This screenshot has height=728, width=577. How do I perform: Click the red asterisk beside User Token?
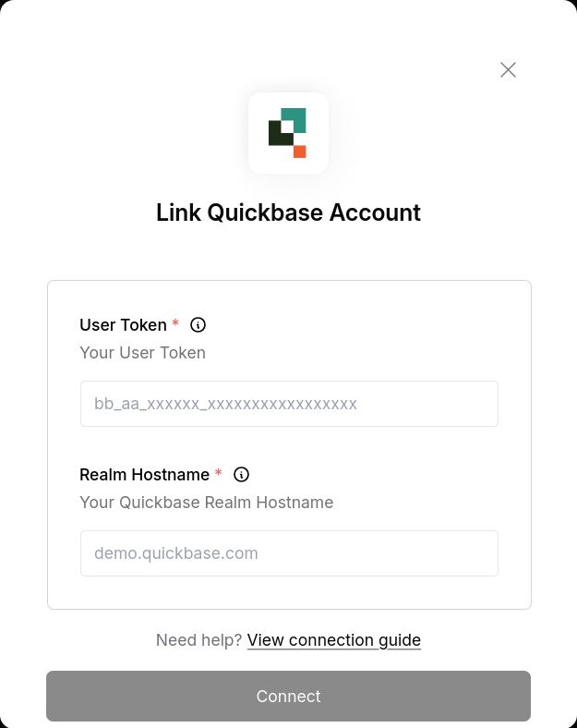click(175, 322)
